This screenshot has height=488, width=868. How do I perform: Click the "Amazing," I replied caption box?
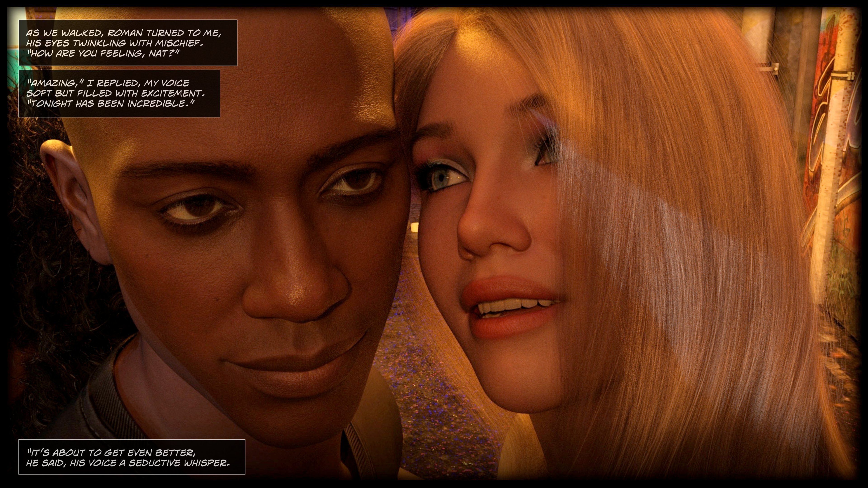coord(119,93)
